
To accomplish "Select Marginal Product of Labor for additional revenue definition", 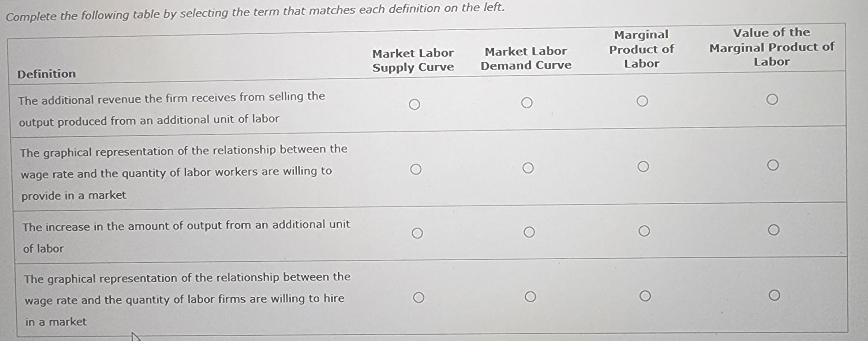I will click(643, 100).
